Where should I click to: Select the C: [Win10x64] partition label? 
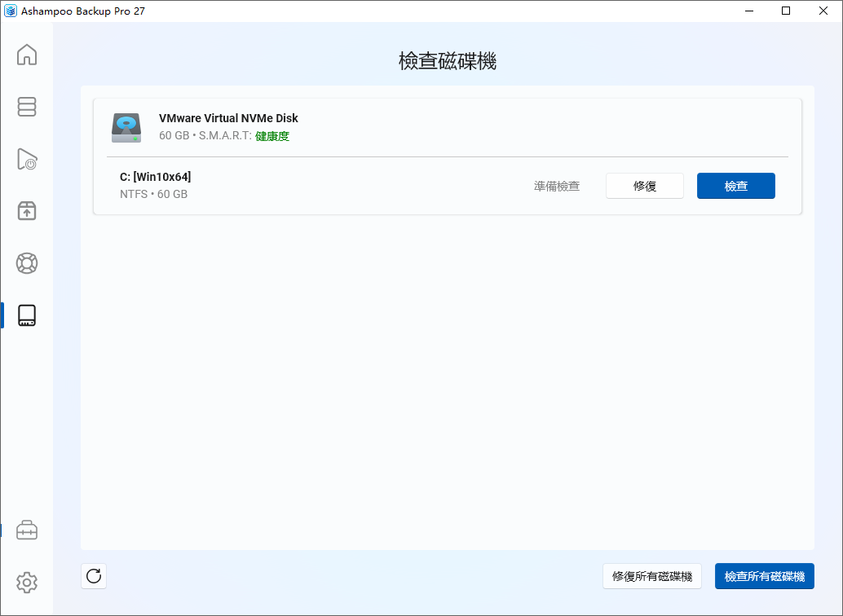[x=156, y=177]
